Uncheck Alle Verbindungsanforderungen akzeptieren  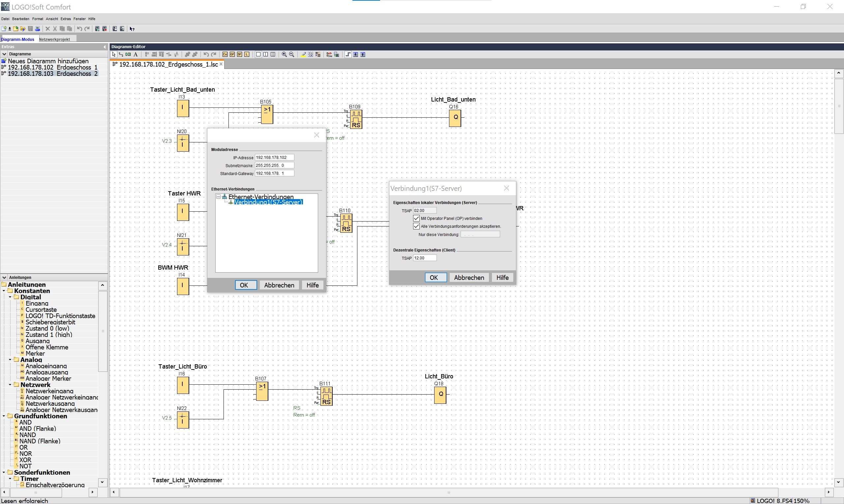click(x=416, y=226)
